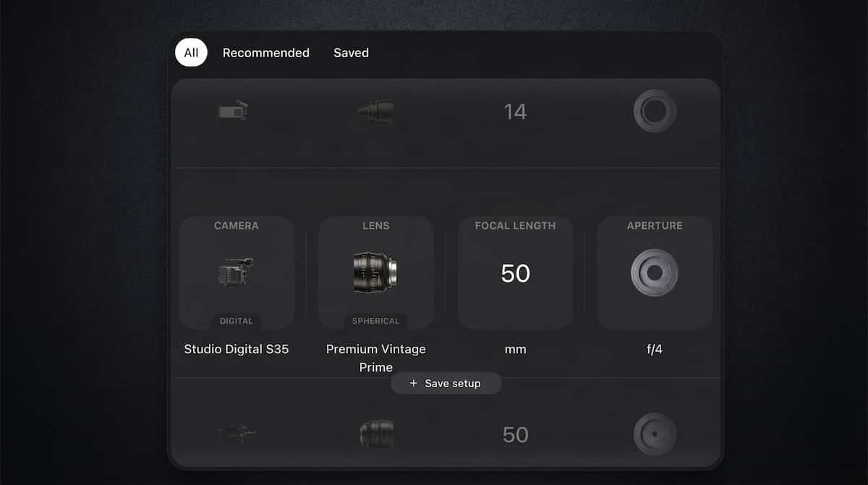Select the 50 focal length value card
Viewport: 868px width, 485px height.
[x=515, y=273]
